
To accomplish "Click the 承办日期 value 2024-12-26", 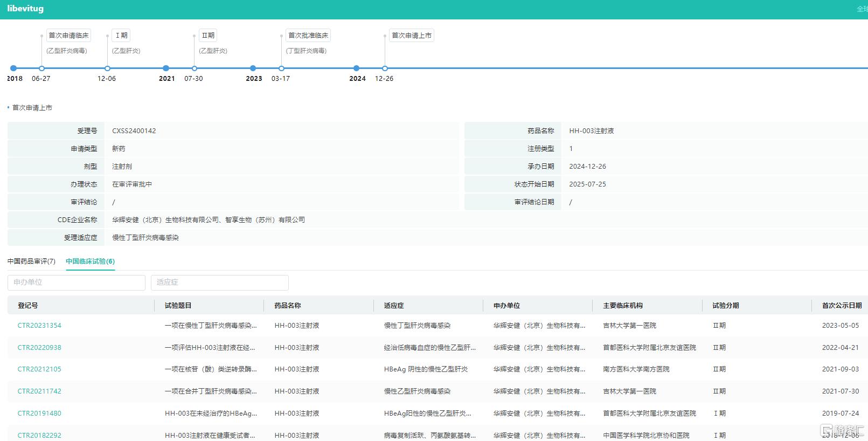I will [x=588, y=167].
